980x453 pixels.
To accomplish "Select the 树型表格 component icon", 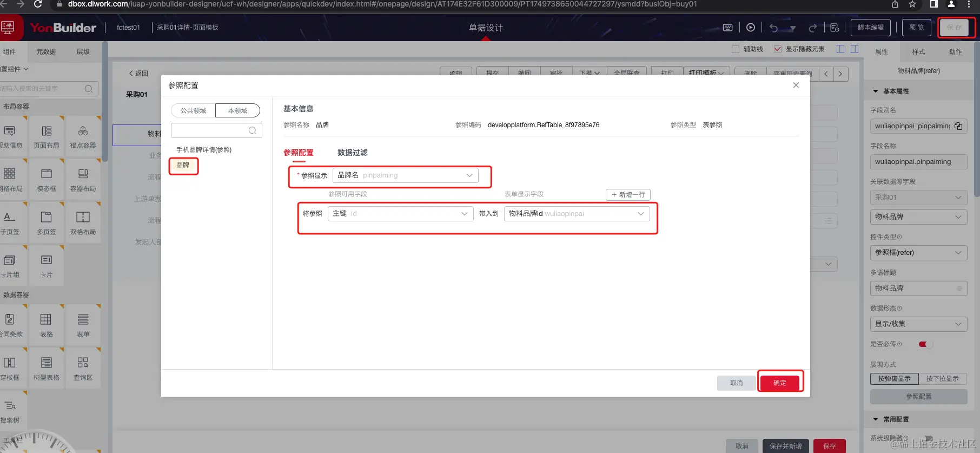I will [x=47, y=363].
